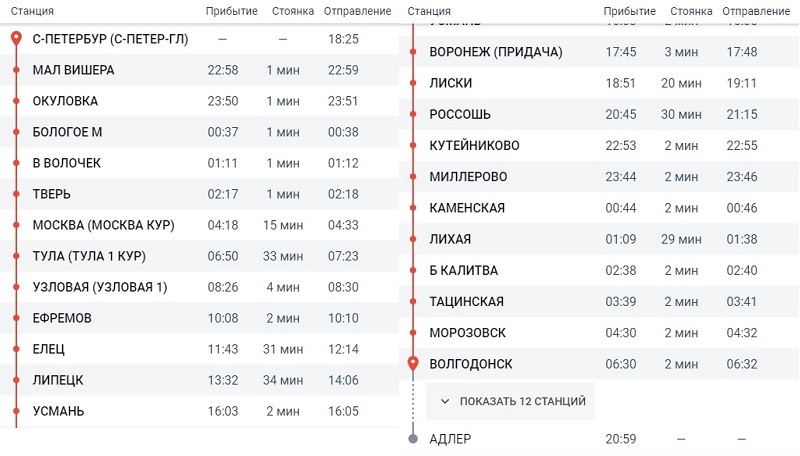The height and width of the screenshot is (456, 800).
Task: Click the route dot beside Тверь
Action: (x=16, y=194)
